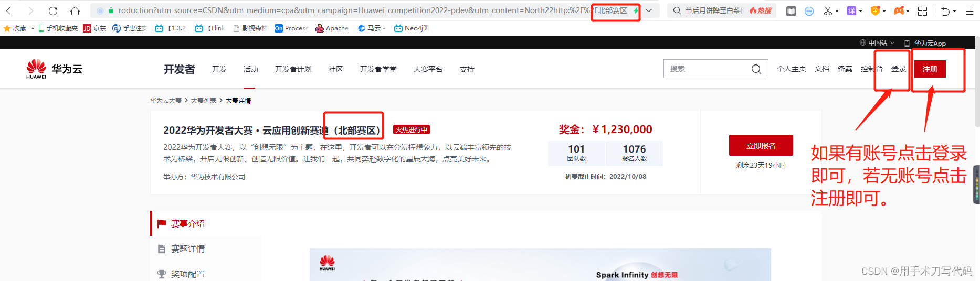980x281 pixels.
Task: Open the translate extension dropdown arrow
Action: click(860, 11)
